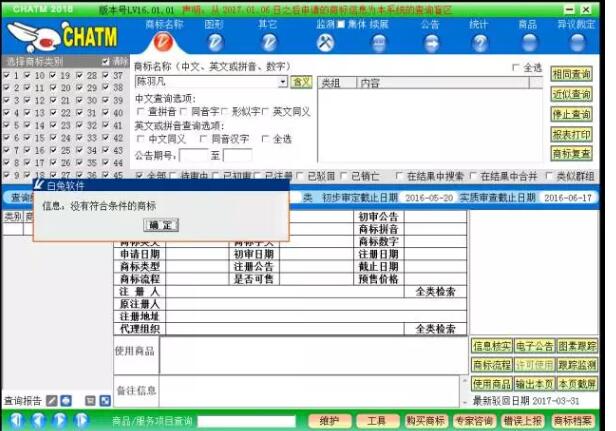Click the 购买商标 button
The width and height of the screenshot is (616, 431).
425,421
